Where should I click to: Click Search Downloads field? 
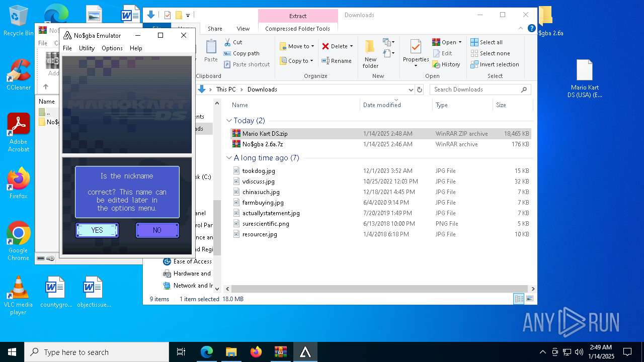pos(480,89)
